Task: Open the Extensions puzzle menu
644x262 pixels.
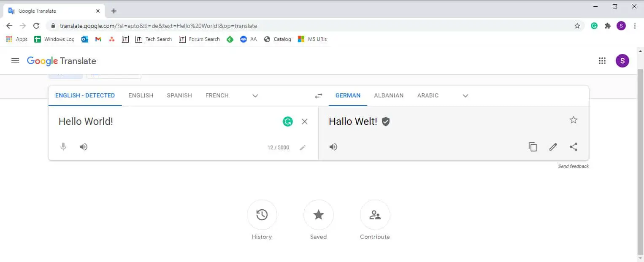Action: pos(608,26)
